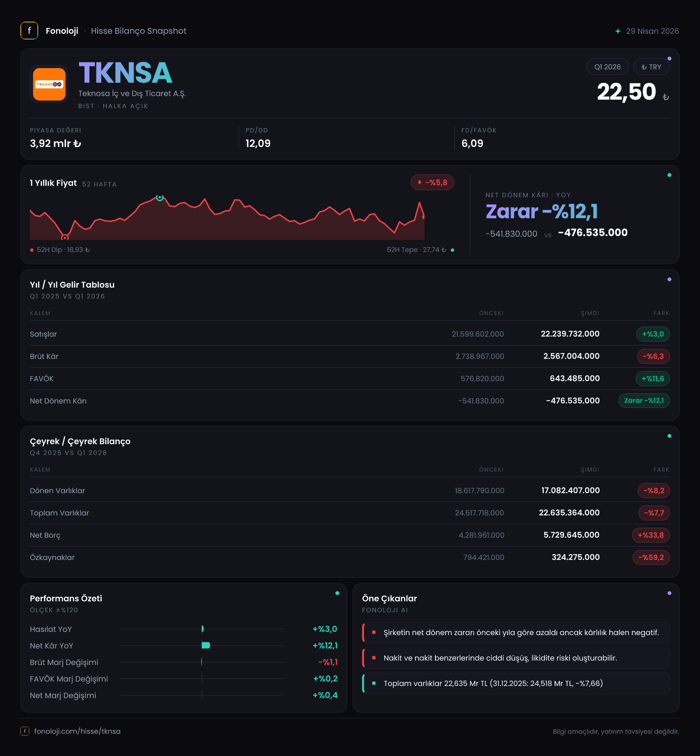Click the Yıl / Yıl Gelir Tablosu heading
Viewport: 700px width, 756px height.
(72, 285)
